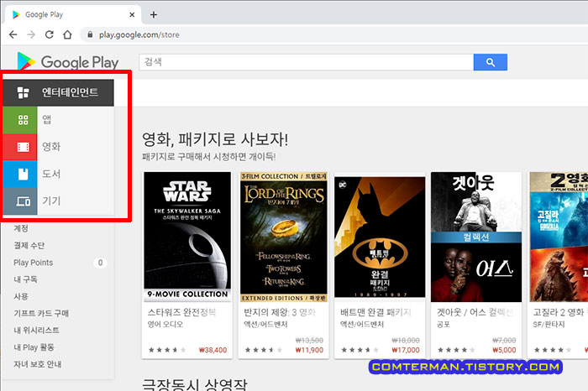Switch to the Google Play tab
This screenshot has width=588, height=391.
[73, 14]
